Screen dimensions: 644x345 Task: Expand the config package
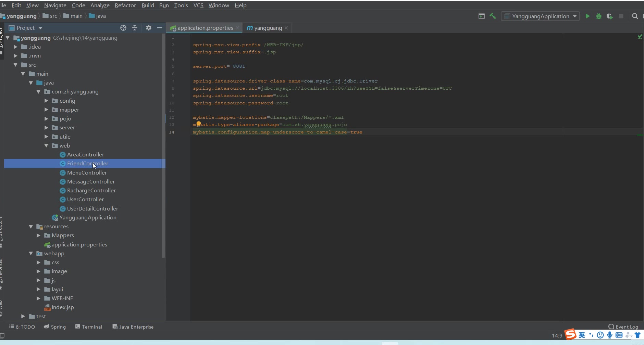[46, 101]
